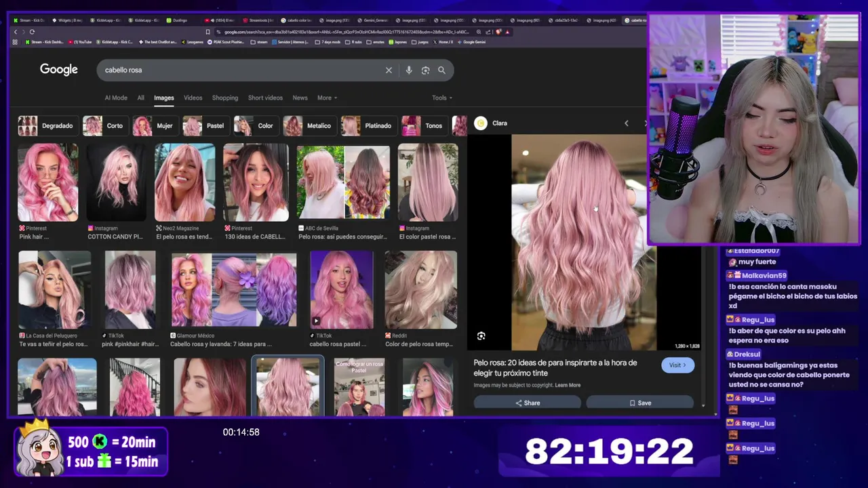Click the zoom magnifier icon in the address bar

tap(479, 32)
